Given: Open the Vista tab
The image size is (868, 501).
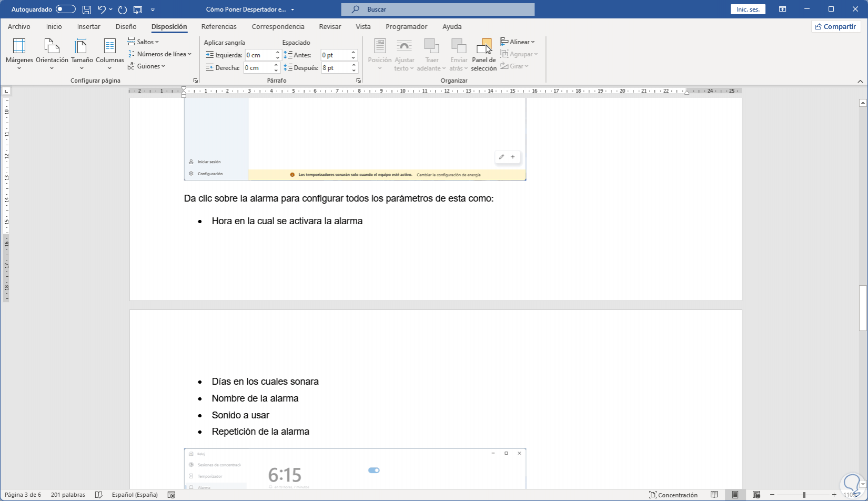Looking at the screenshot, I should pyautogui.click(x=363, y=26).
